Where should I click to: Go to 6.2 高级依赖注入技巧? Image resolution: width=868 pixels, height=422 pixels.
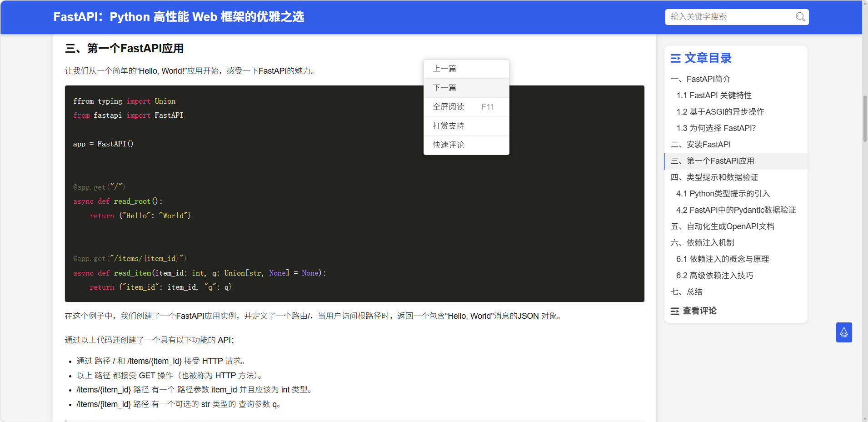pyautogui.click(x=715, y=276)
